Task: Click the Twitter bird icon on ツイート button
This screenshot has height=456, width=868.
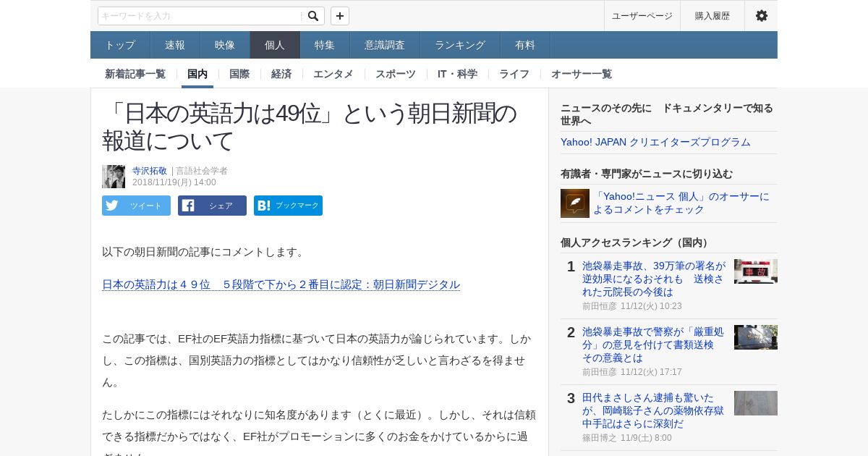Action: pos(111,206)
